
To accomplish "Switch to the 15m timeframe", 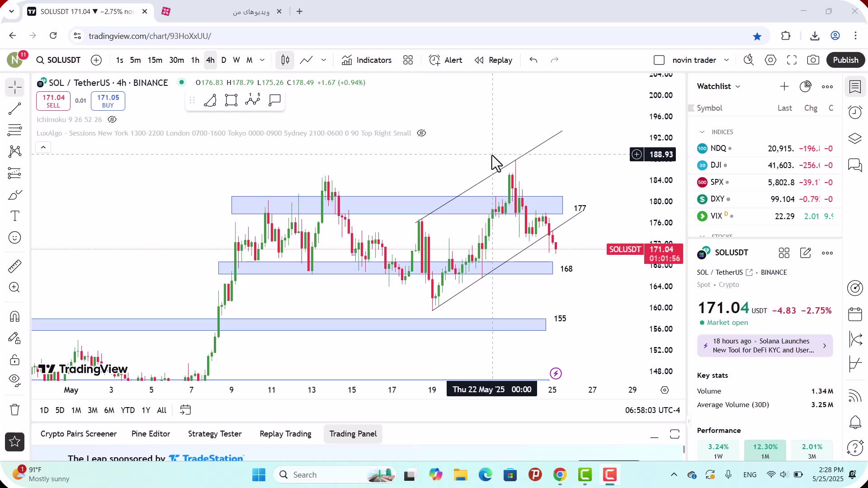I will (155, 60).
